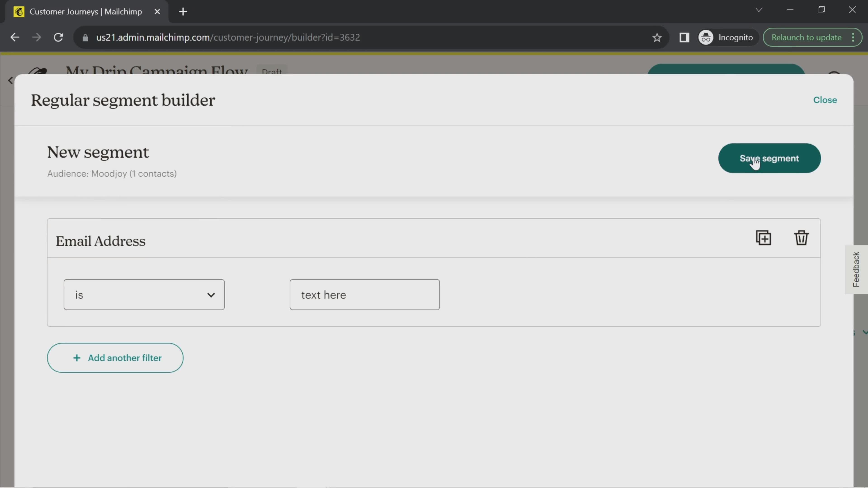This screenshot has width=868, height=488.
Task: Click the Incognito profile icon
Action: coord(706,37)
